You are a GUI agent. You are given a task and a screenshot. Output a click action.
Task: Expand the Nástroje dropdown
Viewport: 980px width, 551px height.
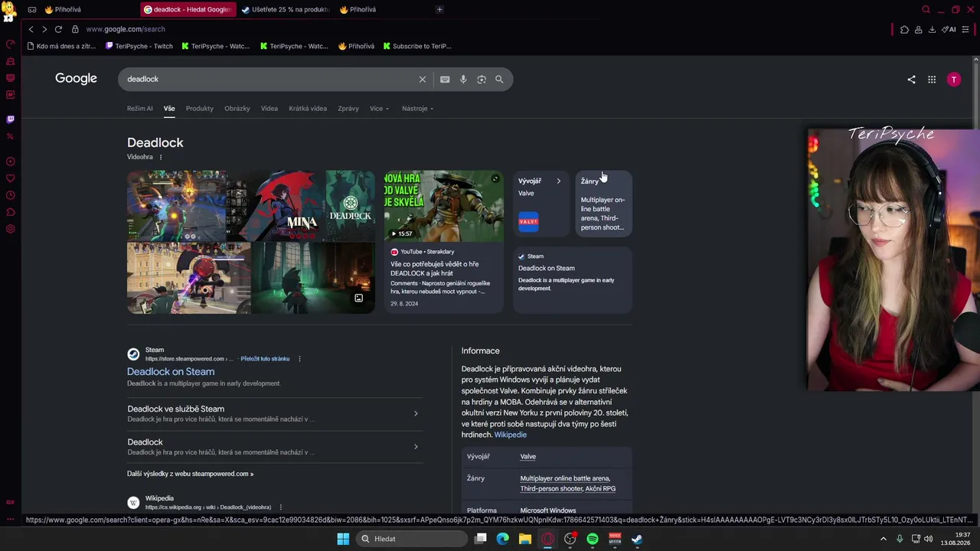418,109
